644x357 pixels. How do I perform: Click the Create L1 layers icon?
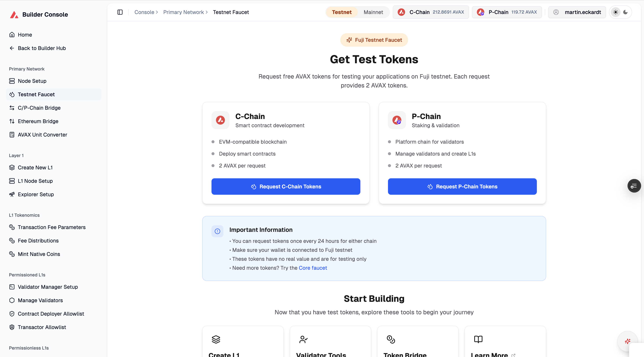pos(216,339)
